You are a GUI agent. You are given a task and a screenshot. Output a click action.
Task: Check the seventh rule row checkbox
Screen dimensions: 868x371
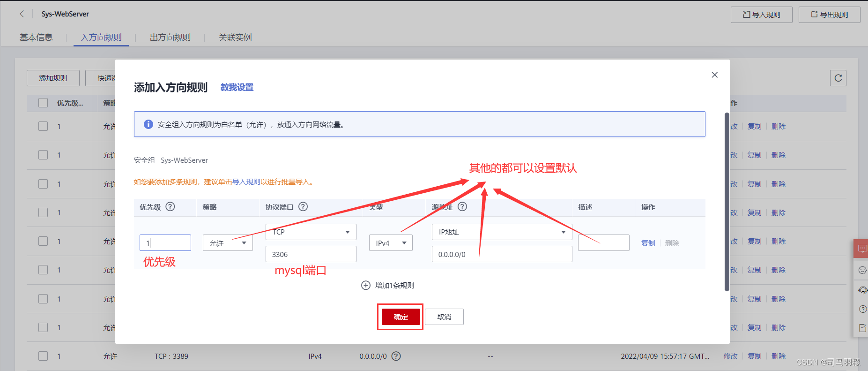43,299
